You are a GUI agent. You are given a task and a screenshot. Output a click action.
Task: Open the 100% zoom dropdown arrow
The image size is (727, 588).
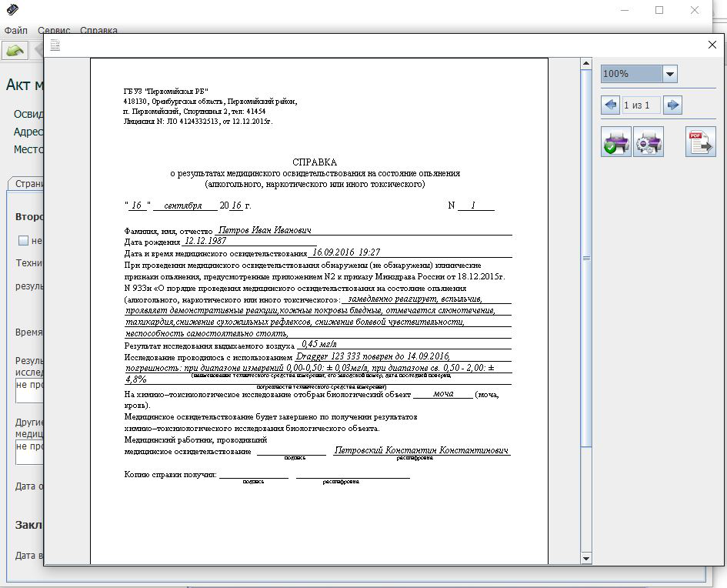pos(669,74)
